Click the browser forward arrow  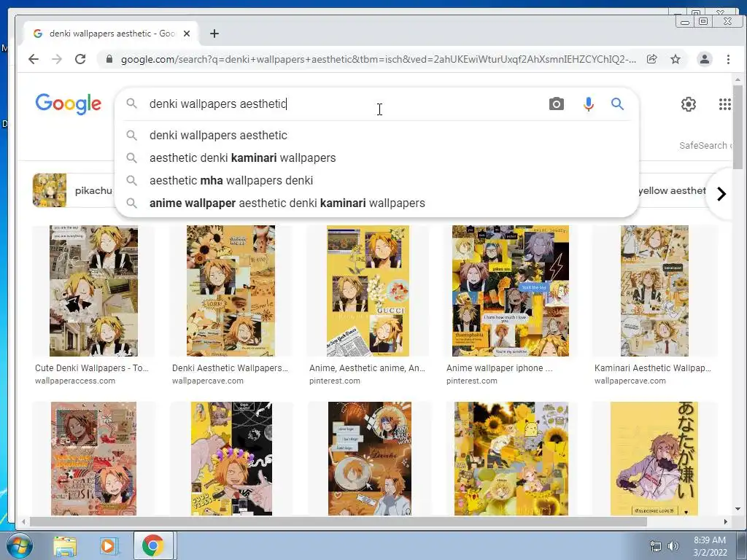(57, 59)
